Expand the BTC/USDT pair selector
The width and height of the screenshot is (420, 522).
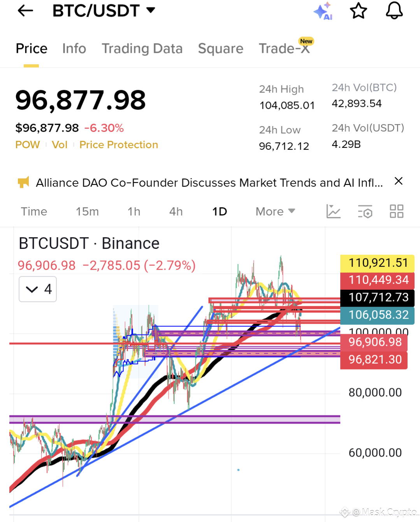(x=104, y=11)
